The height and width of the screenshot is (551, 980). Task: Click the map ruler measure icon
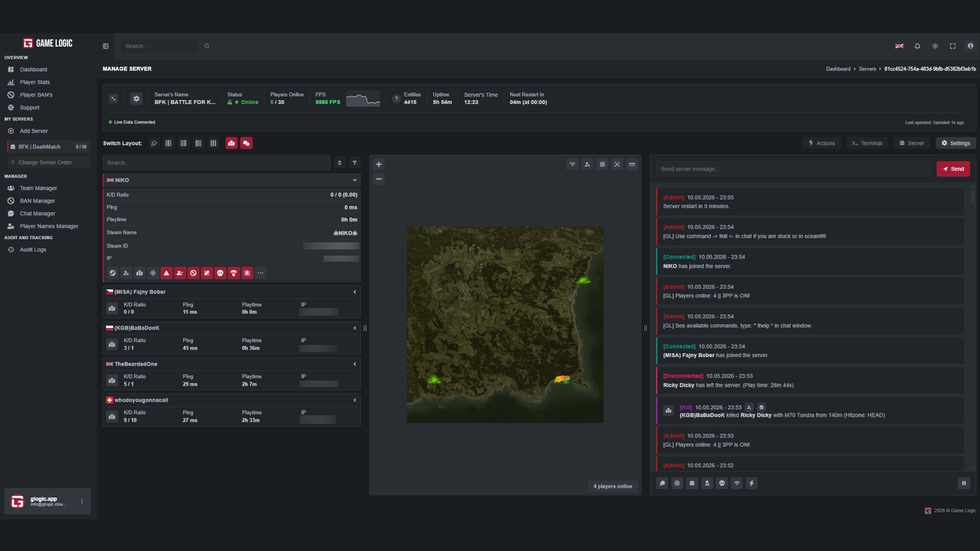tap(632, 164)
